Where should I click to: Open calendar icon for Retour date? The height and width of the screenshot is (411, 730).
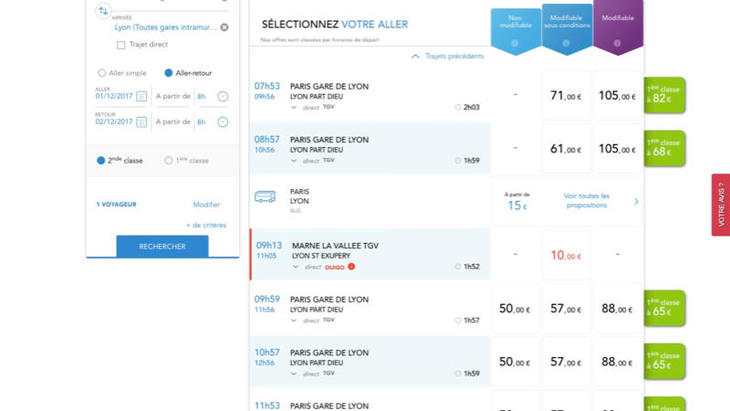141,122
